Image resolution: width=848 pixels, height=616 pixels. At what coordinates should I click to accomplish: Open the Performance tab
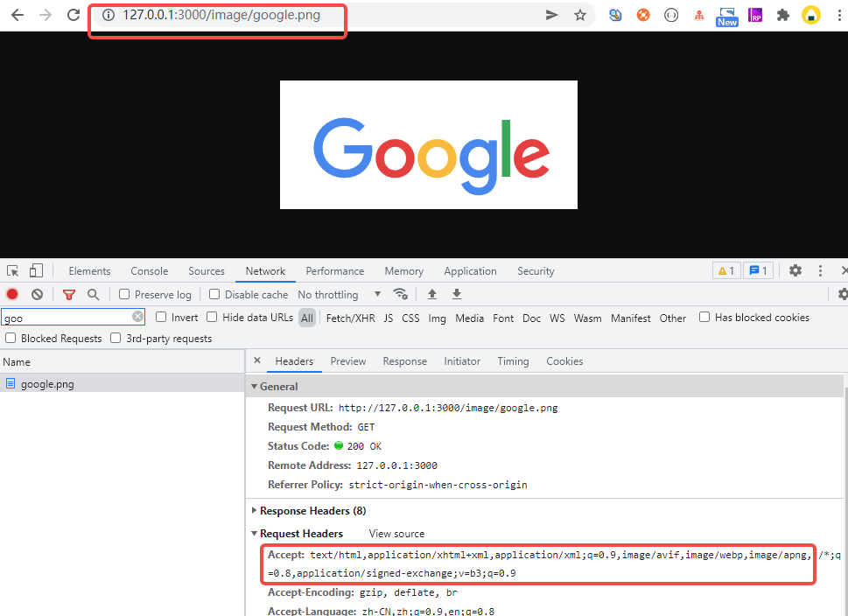coord(335,271)
